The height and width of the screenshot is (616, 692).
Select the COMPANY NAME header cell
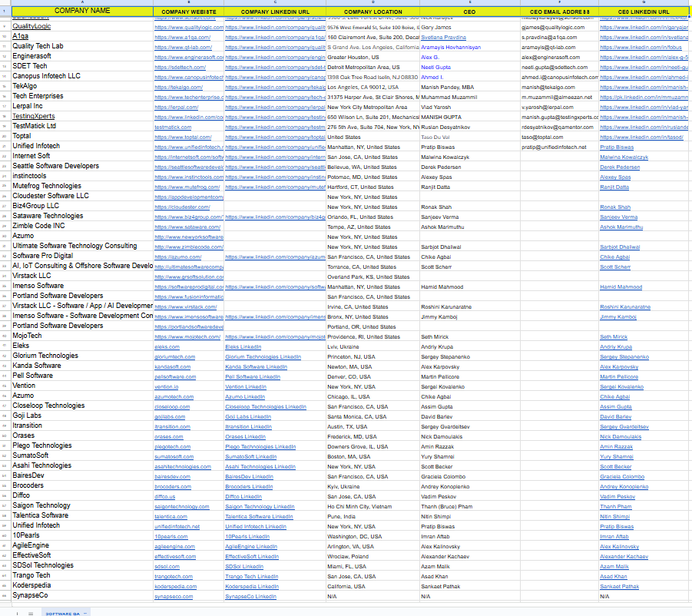(x=82, y=11)
